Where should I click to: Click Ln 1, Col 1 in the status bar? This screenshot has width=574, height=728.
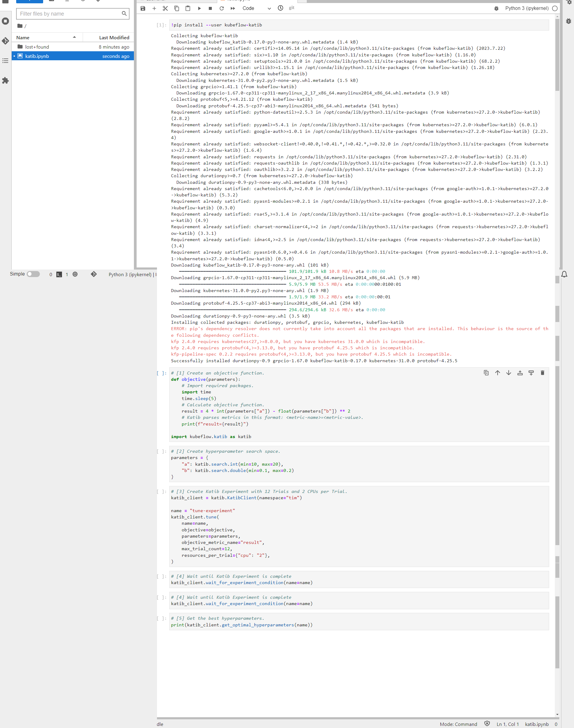(x=507, y=724)
